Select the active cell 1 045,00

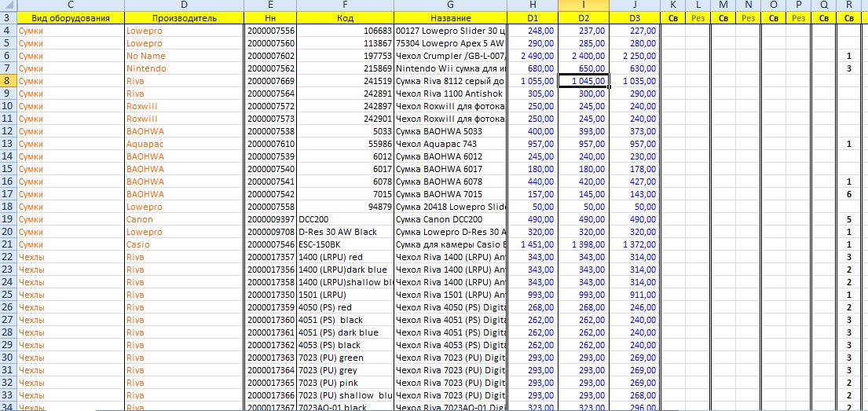click(x=584, y=81)
